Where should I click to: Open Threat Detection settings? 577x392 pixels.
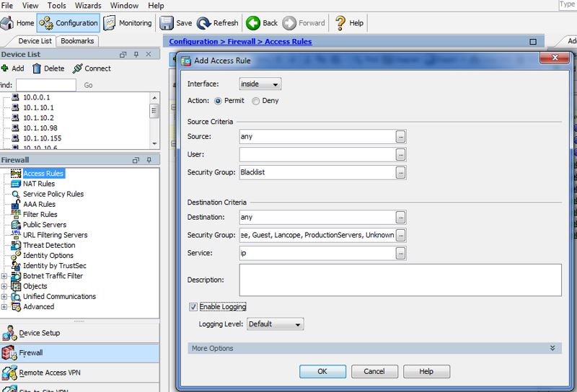[49, 245]
